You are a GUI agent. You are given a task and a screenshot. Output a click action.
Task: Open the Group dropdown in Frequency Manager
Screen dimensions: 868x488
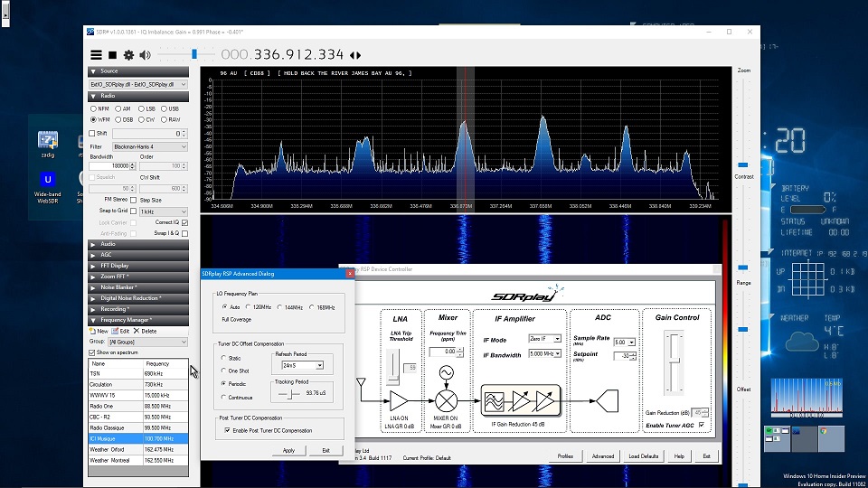click(147, 342)
